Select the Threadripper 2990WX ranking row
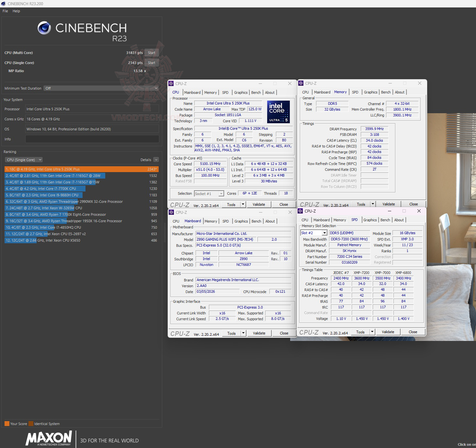The width and height of the screenshot is (476, 448). coord(82,202)
